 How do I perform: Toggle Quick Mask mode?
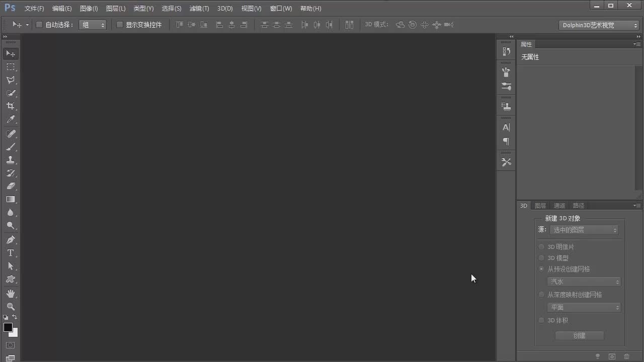click(11, 345)
